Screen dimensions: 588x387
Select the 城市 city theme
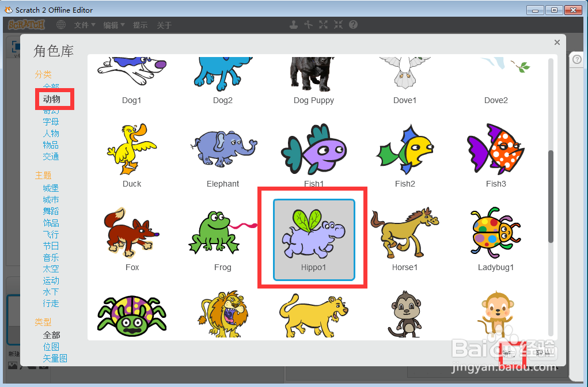click(51, 200)
